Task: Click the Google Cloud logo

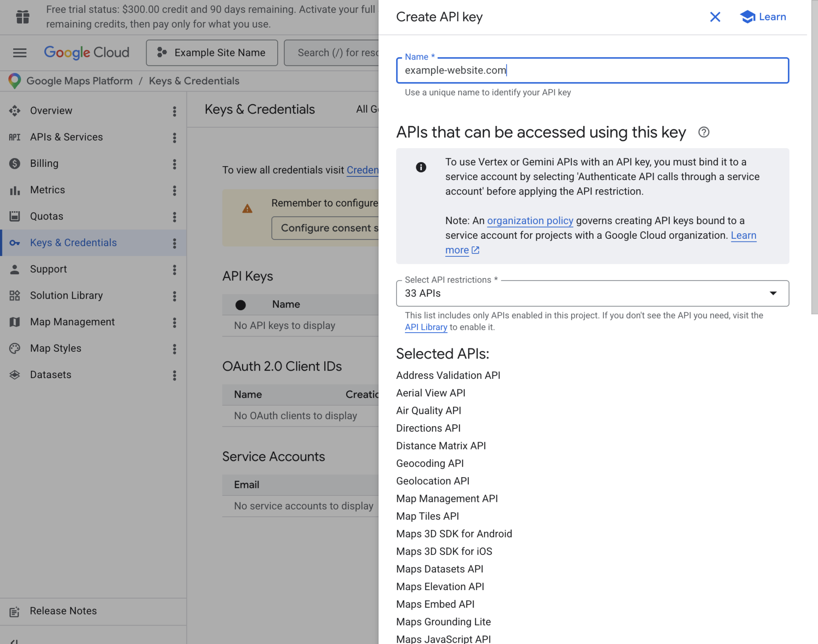Action: [87, 52]
